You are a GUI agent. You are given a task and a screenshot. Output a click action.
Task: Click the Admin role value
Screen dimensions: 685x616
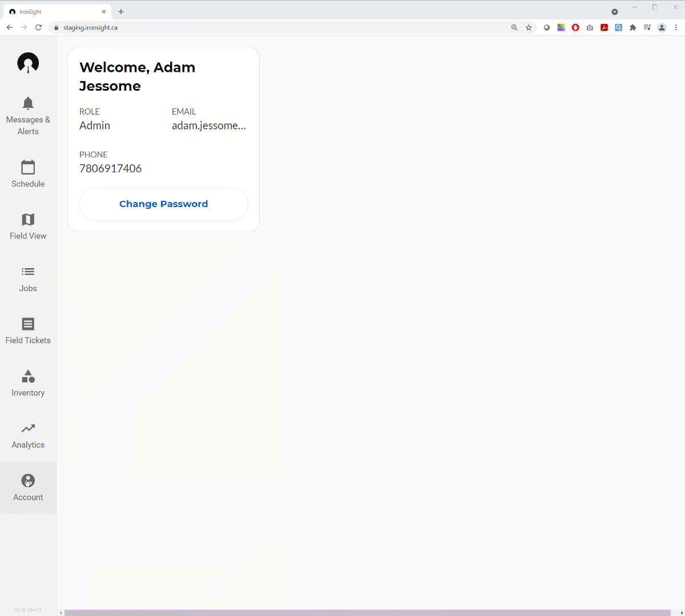pyautogui.click(x=95, y=125)
